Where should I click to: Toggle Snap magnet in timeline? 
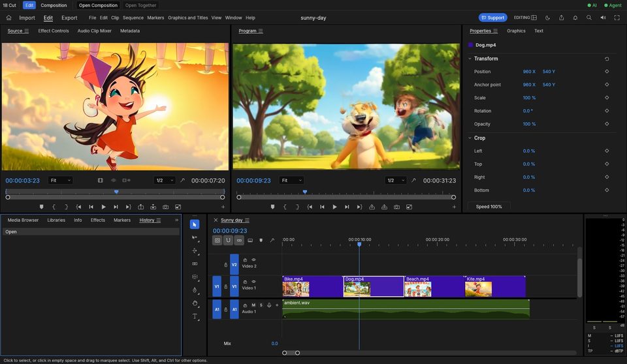(x=228, y=240)
